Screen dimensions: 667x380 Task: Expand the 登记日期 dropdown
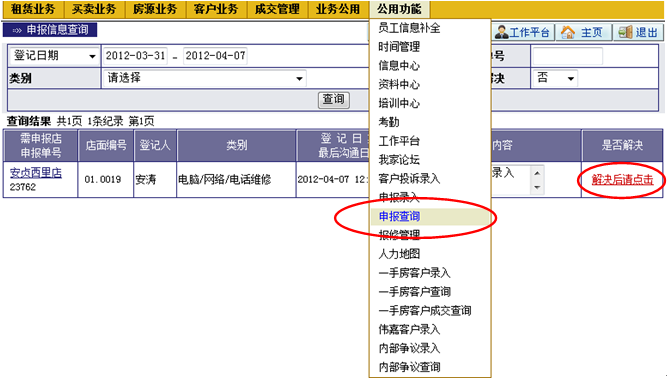[x=54, y=56]
